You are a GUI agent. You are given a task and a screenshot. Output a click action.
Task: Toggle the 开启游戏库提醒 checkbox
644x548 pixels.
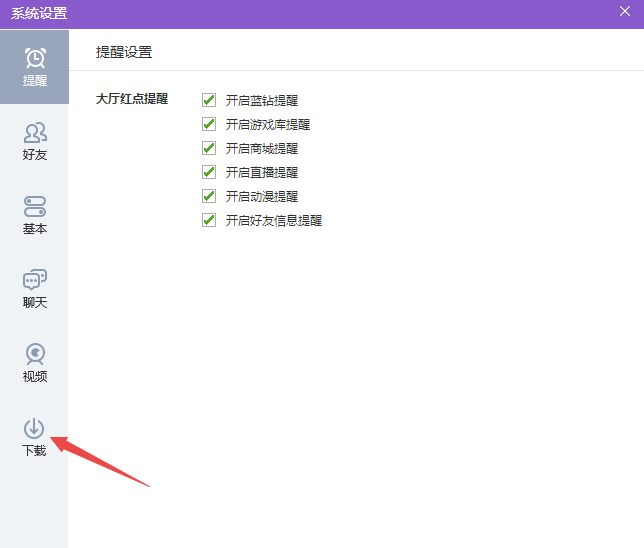click(209, 124)
